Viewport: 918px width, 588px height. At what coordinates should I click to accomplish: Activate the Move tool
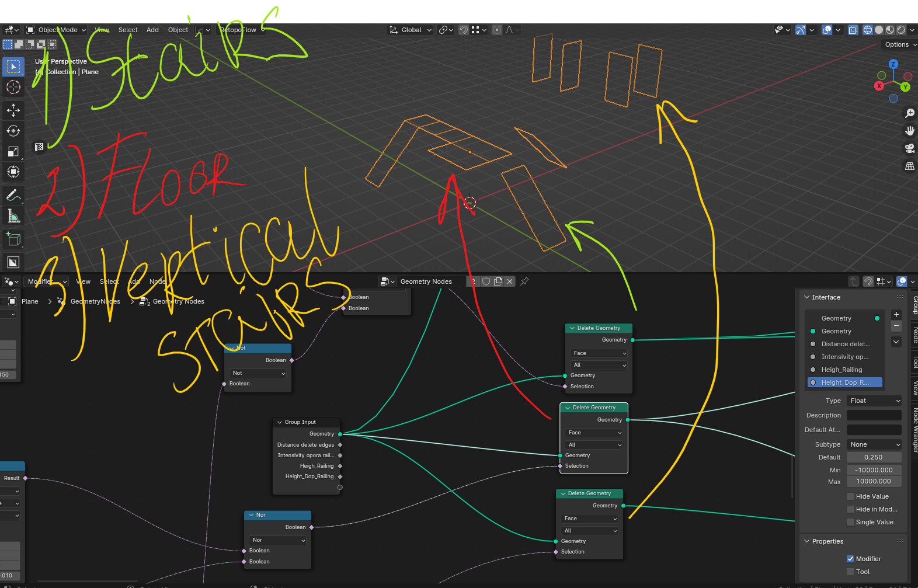(x=13, y=110)
